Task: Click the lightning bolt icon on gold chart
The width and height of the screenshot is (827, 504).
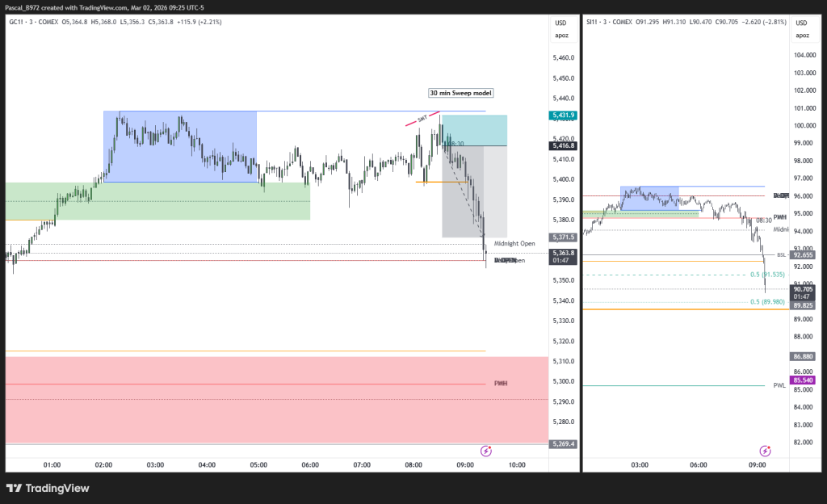Action: click(x=486, y=451)
